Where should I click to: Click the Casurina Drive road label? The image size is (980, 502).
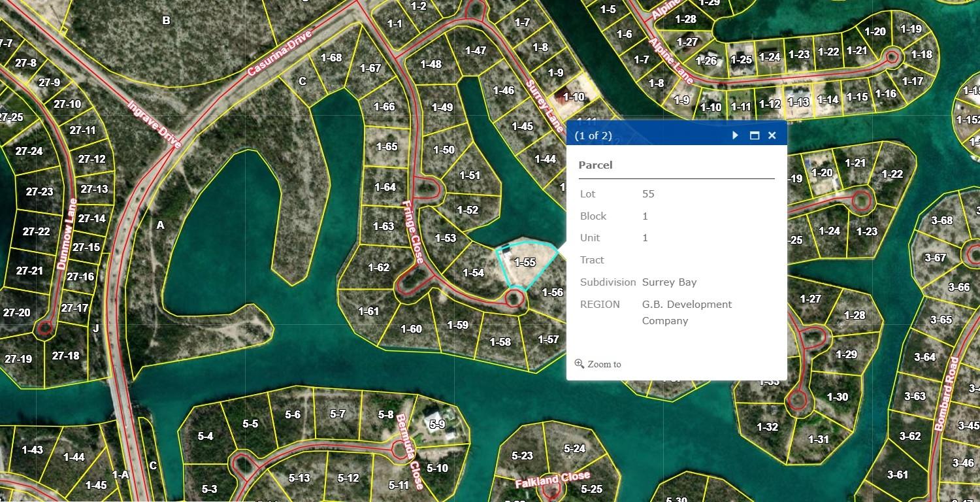click(280, 54)
